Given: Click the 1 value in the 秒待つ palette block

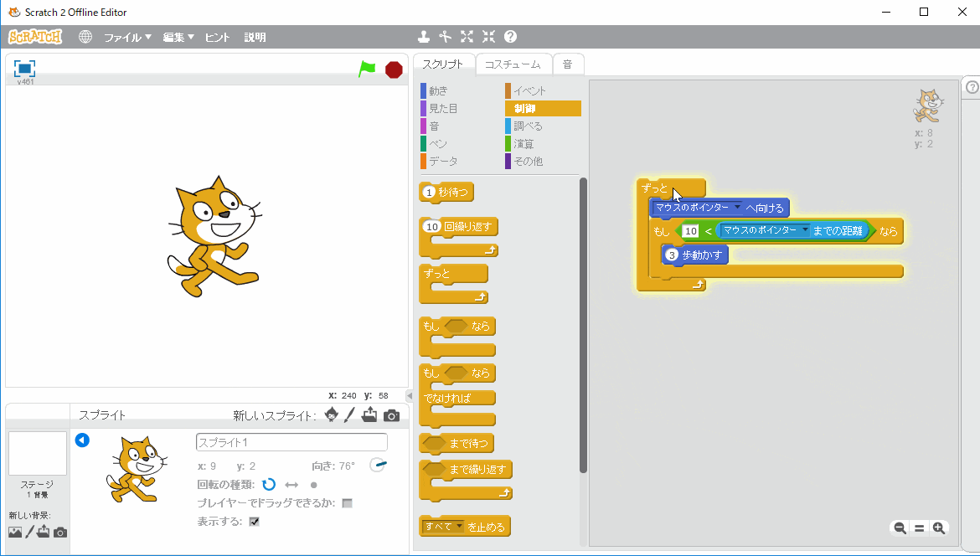Looking at the screenshot, I should point(429,193).
